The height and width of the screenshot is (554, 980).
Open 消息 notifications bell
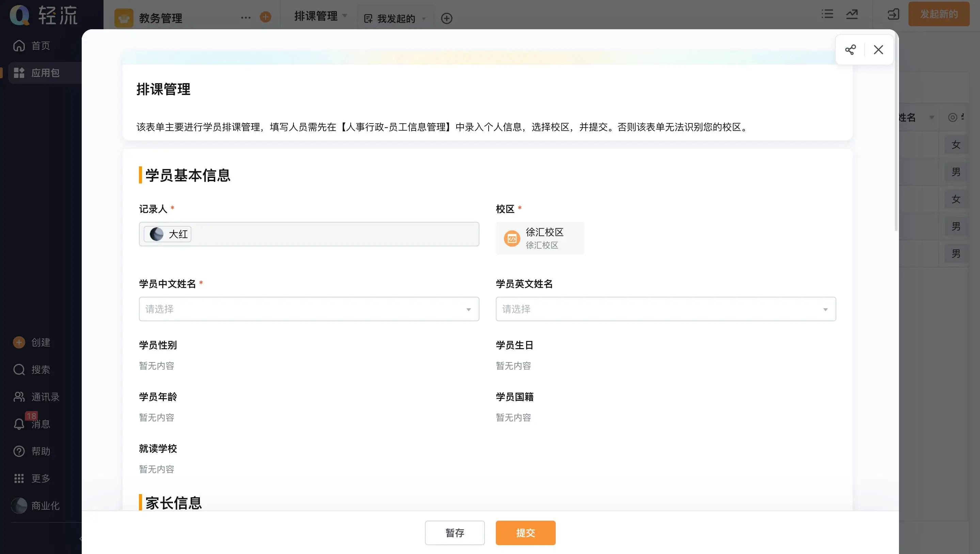click(x=19, y=424)
